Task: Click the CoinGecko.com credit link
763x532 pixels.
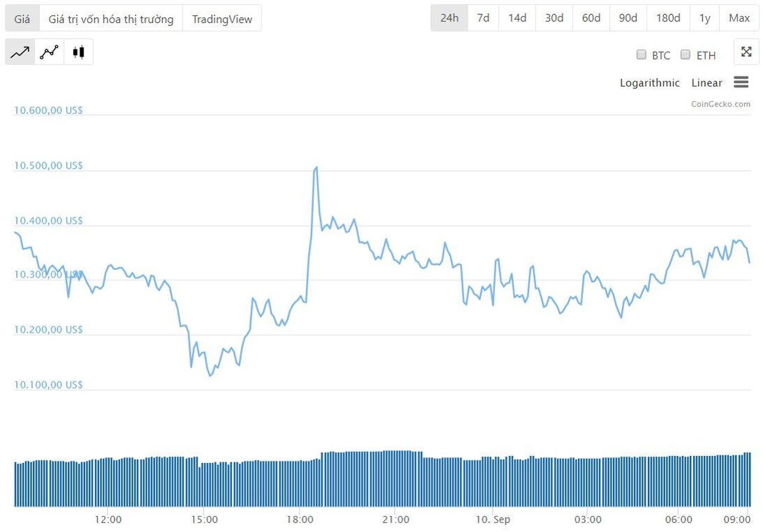Action: 721,104
